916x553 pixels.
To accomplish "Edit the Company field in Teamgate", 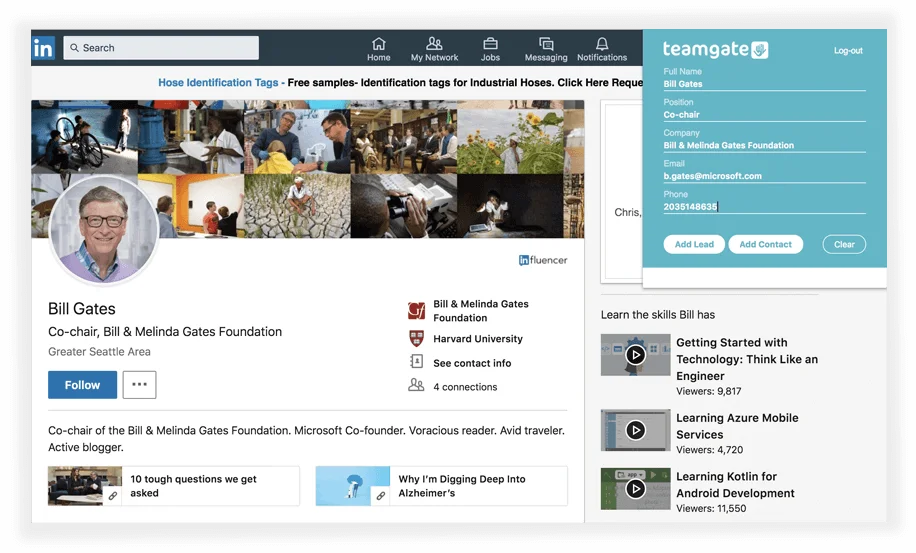I will 764,145.
